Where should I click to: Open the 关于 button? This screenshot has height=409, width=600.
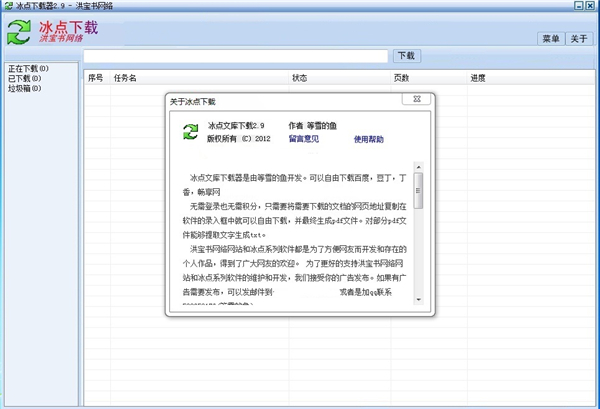579,39
